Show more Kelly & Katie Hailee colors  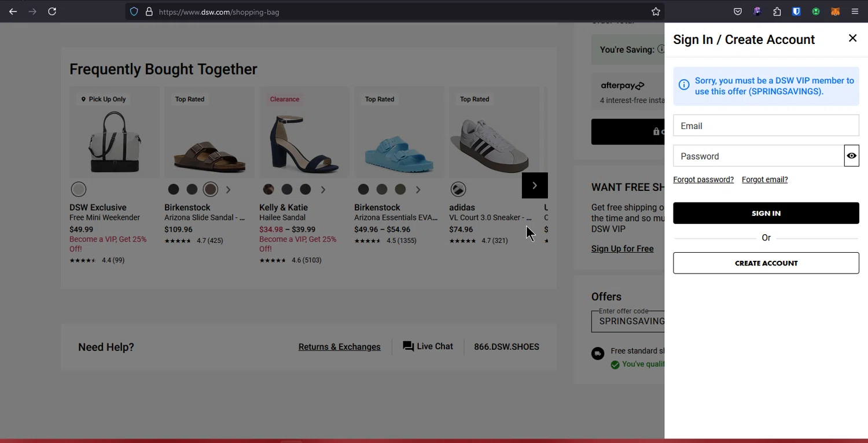pyautogui.click(x=323, y=190)
